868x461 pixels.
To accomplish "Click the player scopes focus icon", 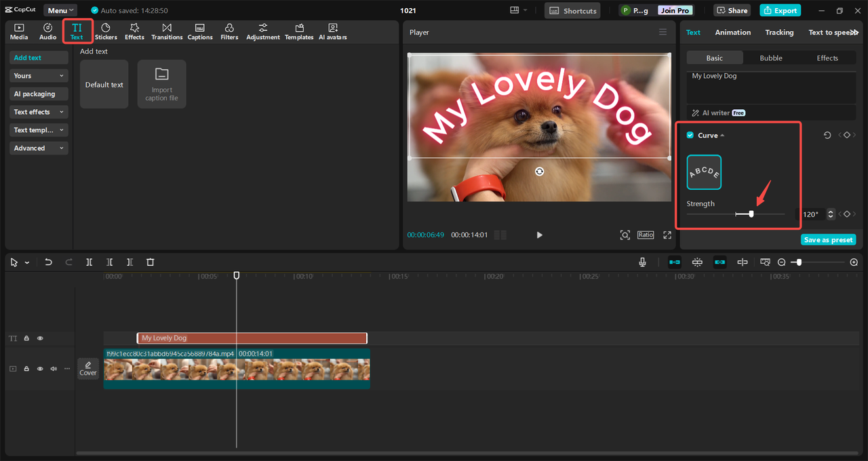I will pos(625,235).
